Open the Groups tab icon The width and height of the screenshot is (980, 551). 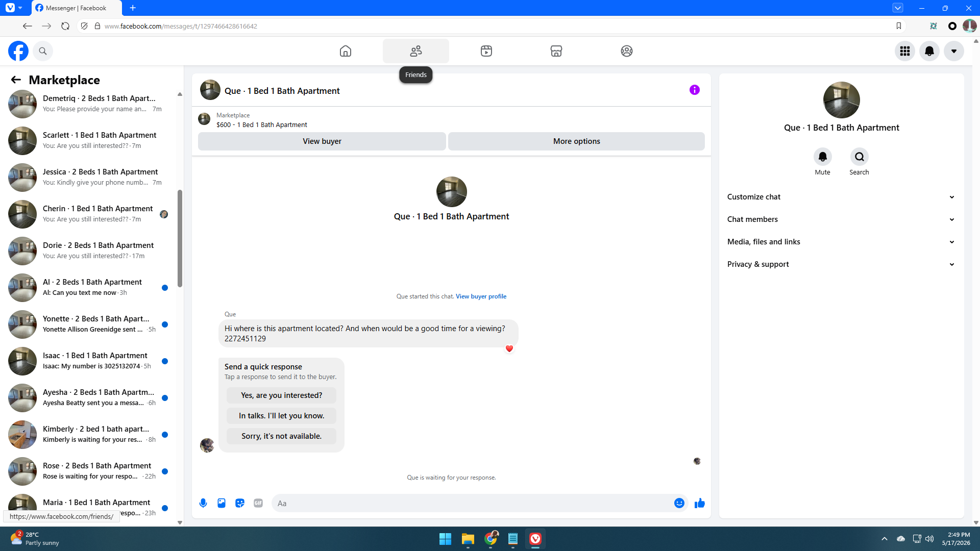click(x=627, y=51)
